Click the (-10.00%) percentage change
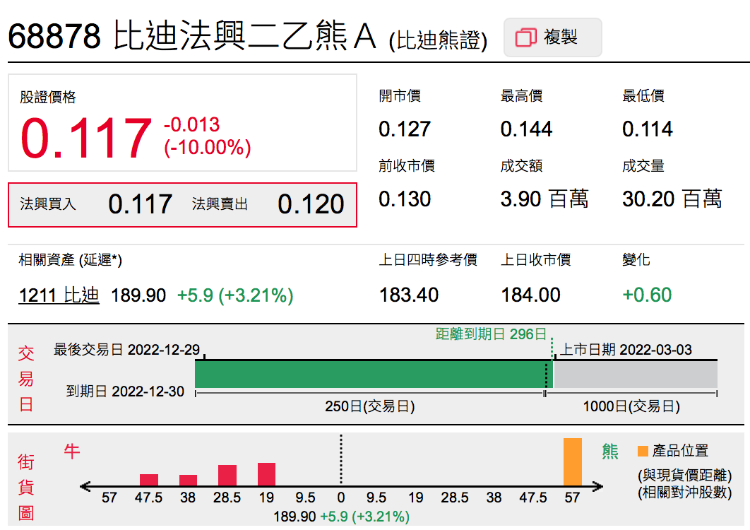Viewport: 750px width, 530px height. [207, 147]
